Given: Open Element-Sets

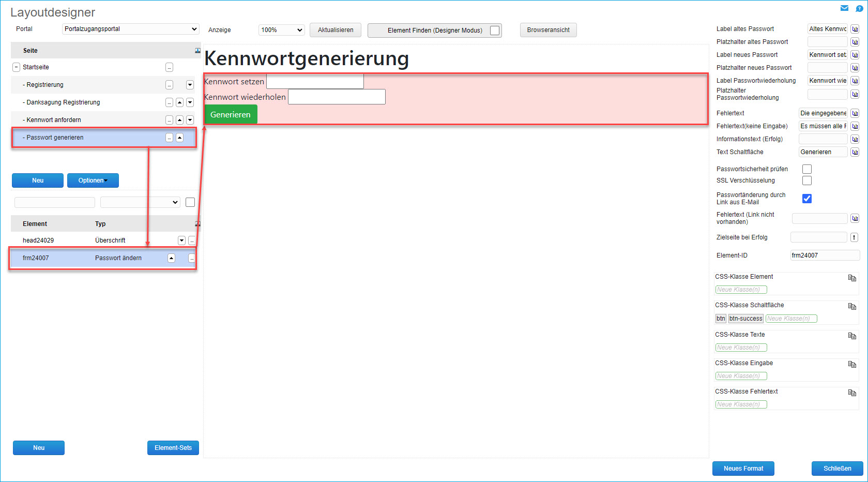Looking at the screenshot, I should pos(173,448).
